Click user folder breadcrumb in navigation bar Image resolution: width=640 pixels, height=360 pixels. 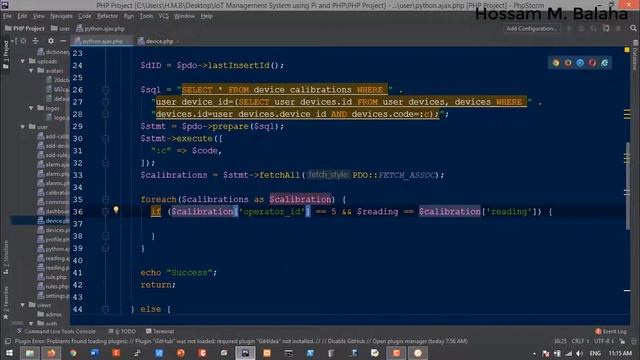(60, 29)
